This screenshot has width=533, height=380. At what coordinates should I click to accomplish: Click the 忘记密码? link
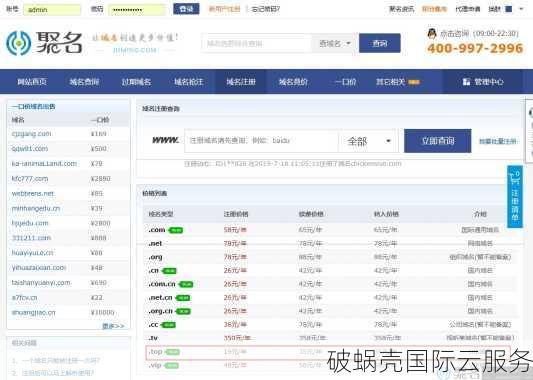[x=266, y=9]
